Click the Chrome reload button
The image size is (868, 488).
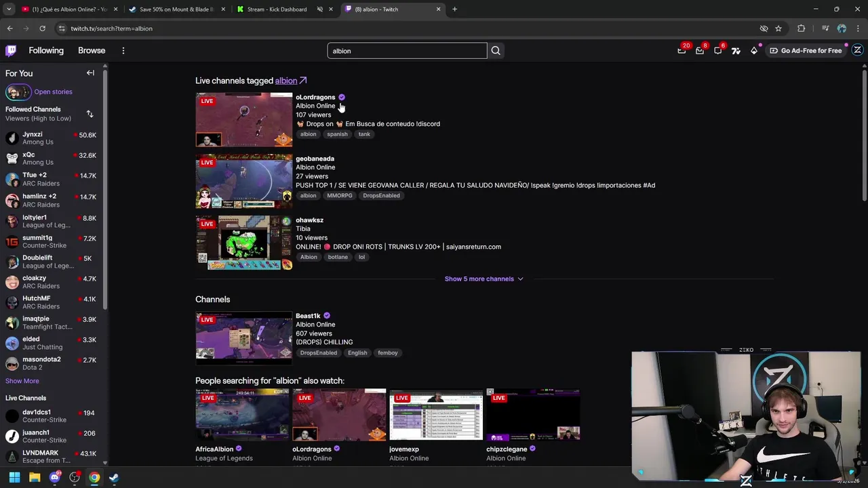(42, 28)
